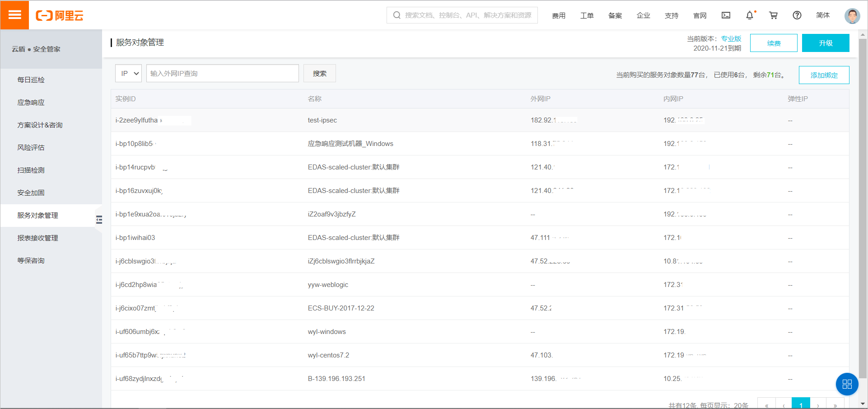Go to first page with « button

click(766, 404)
